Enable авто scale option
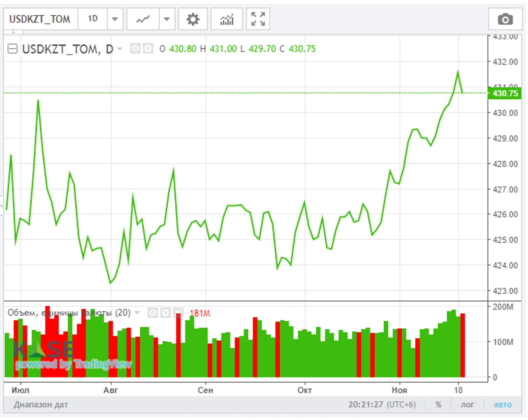Image resolution: width=528 pixels, height=420 pixels. point(503,404)
